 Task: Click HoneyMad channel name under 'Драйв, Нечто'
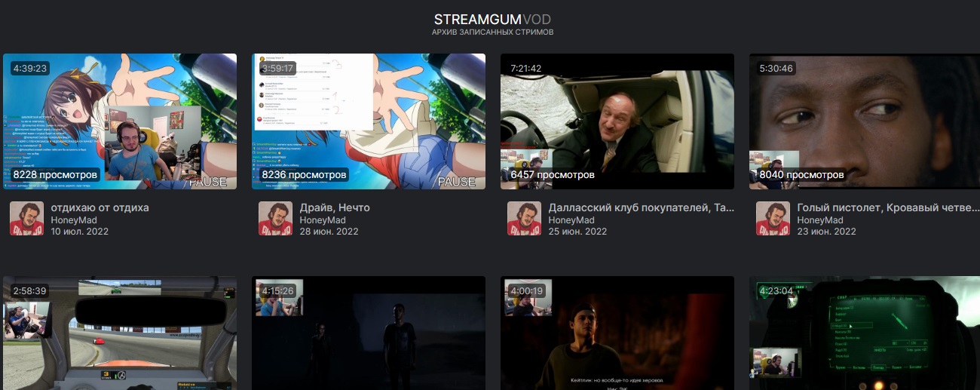pos(323,220)
